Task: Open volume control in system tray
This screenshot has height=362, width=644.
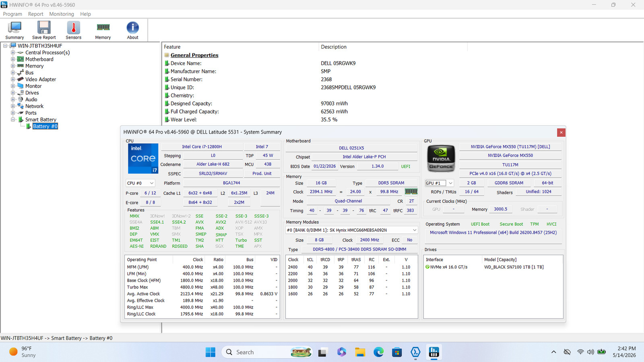Action: point(590,352)
